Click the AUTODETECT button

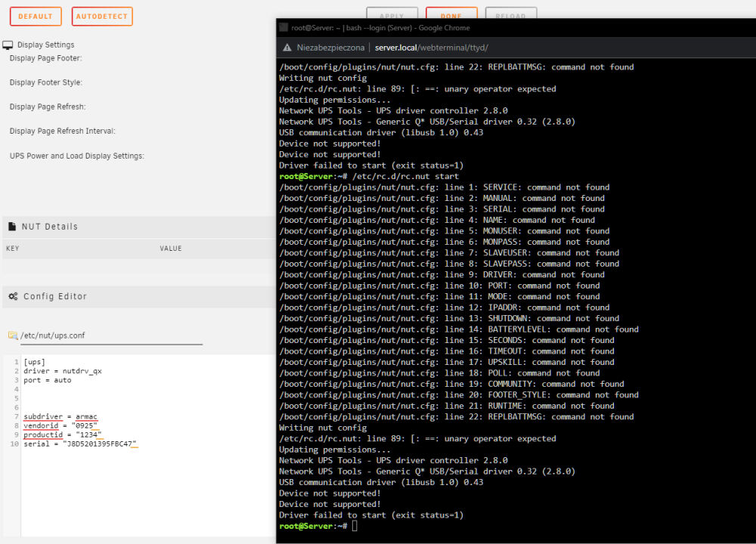(x=102, y=17)
